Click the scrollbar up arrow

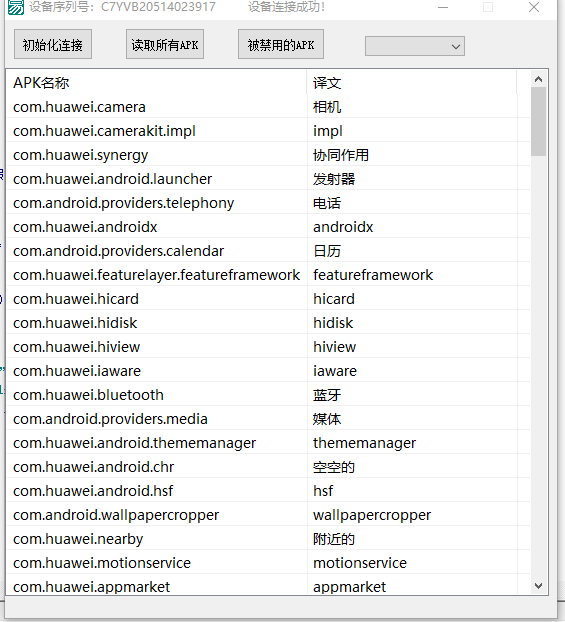[538, 79]
